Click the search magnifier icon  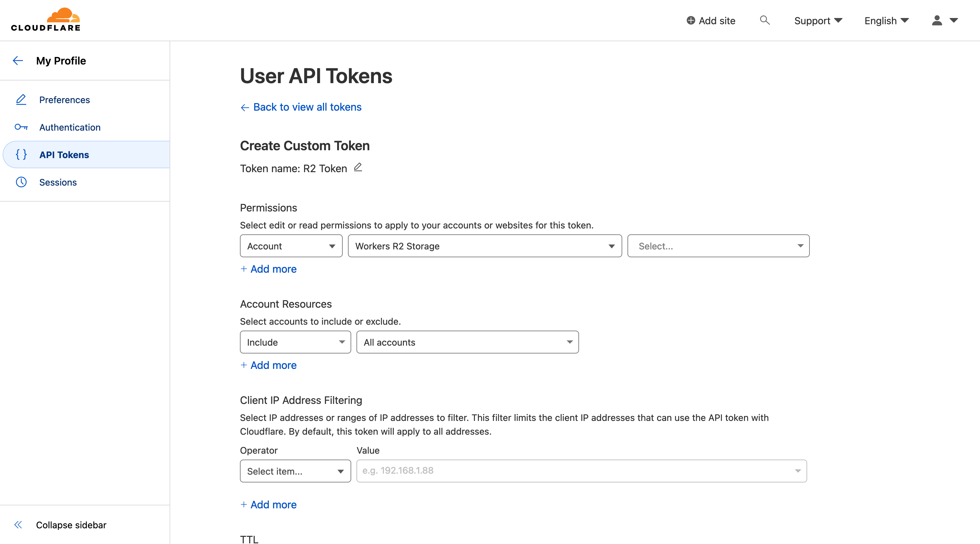[x=765, y=20]
